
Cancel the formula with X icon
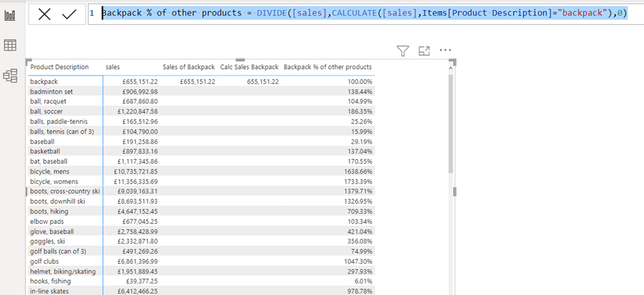pyautogui.click(x=44, y=14)
